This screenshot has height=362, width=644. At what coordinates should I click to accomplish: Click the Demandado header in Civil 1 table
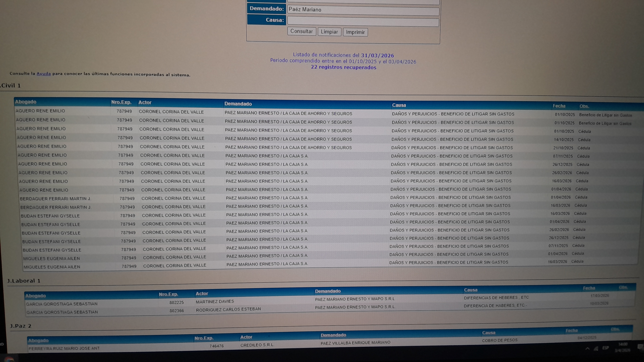(x=238, y=104)
